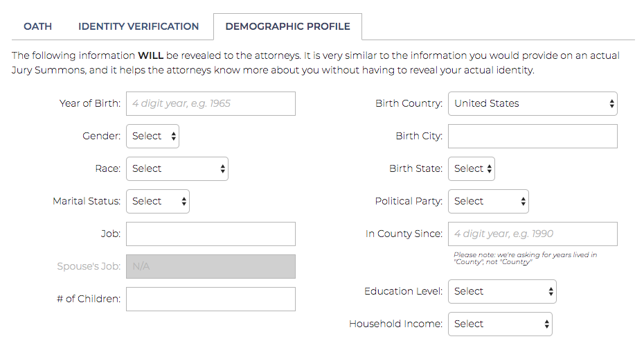
Task: Click the # of Children input
Action: click(211, 299)
